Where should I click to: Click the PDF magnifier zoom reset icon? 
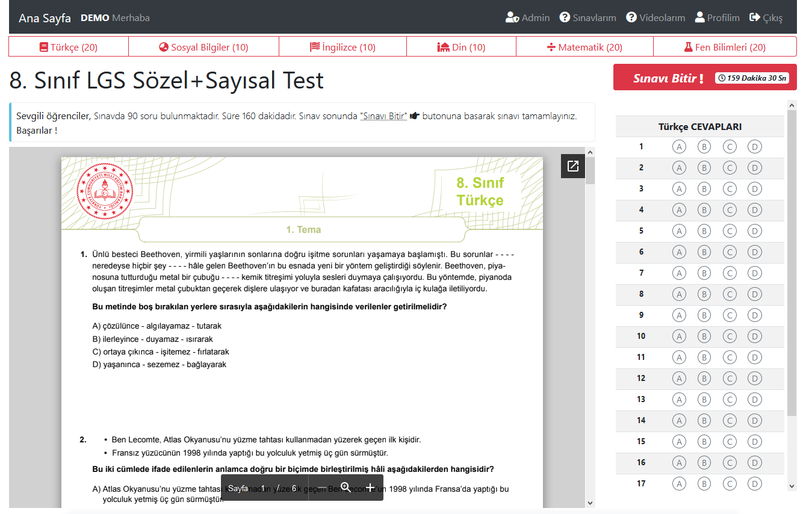click(346, 488)
